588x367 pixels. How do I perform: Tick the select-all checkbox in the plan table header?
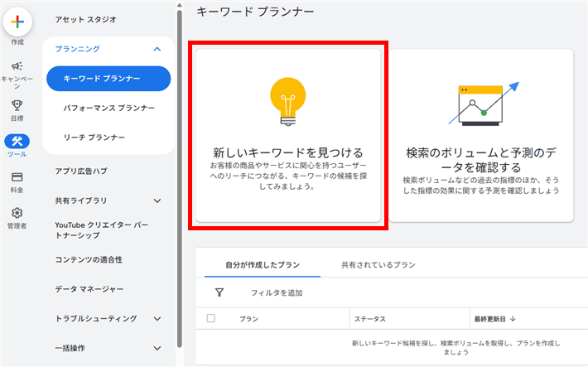point(210,318)
